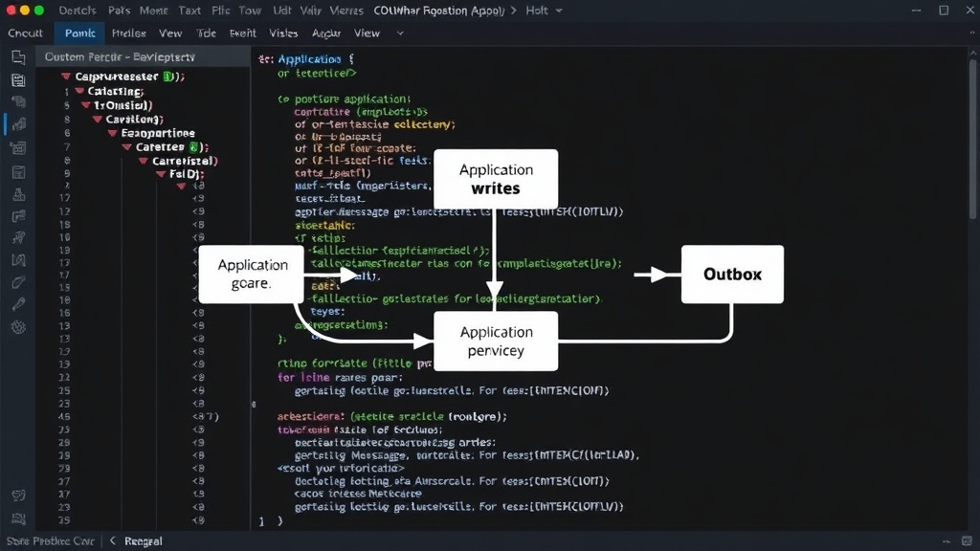Click the active blocks sidebar icon

(18, 124)
